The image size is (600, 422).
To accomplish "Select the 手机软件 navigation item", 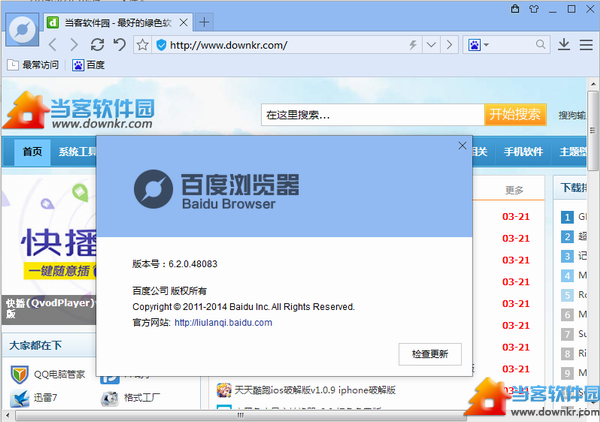I will coord(523,152).
